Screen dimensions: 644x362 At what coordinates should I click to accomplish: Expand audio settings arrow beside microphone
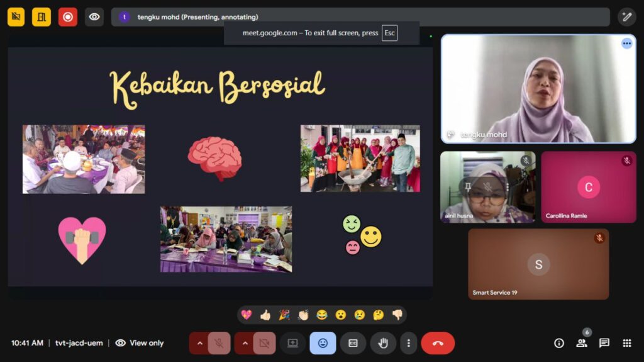[x=199, y=343]
